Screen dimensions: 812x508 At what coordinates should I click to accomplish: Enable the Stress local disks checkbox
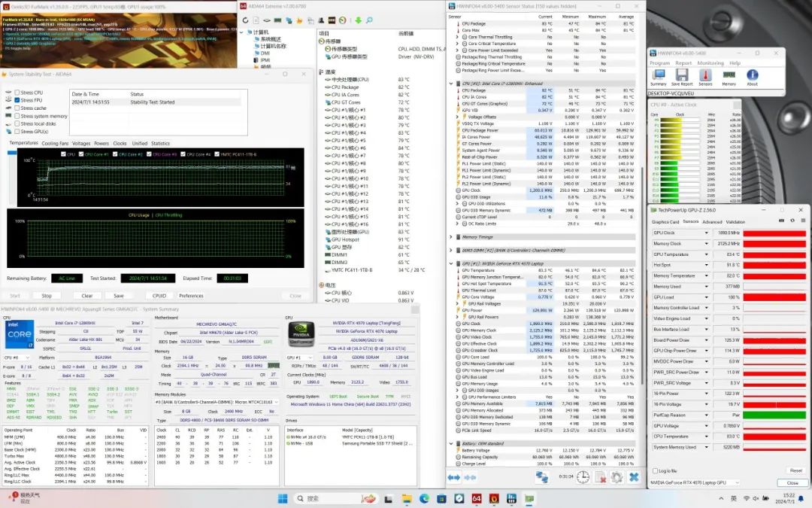[17, 124]
